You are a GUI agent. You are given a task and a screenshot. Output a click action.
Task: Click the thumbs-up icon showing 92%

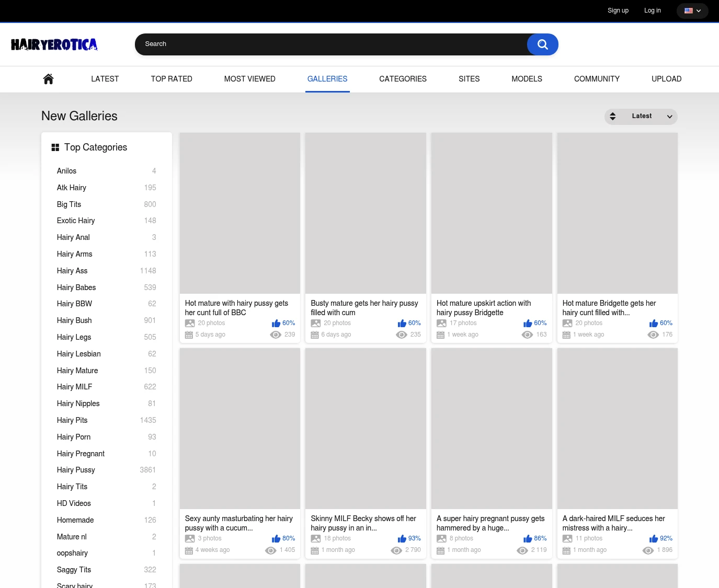point(654,539)
